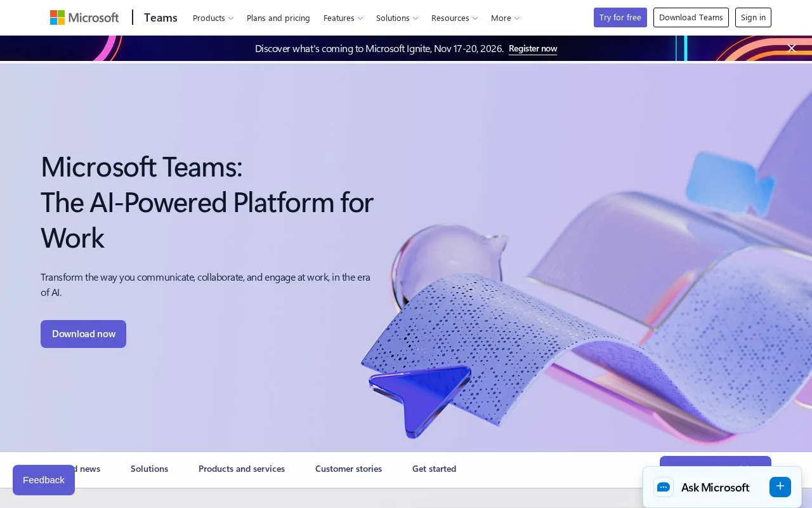
Task: Click the Try for free button
Action: [620, 18]
